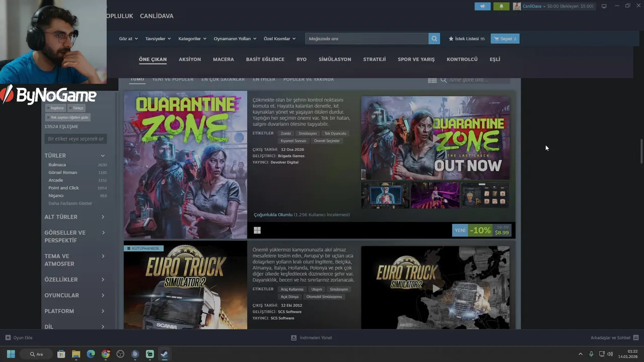
Task: Select the BASİT EĞLENCE tab
Action: tap(265, 59)
